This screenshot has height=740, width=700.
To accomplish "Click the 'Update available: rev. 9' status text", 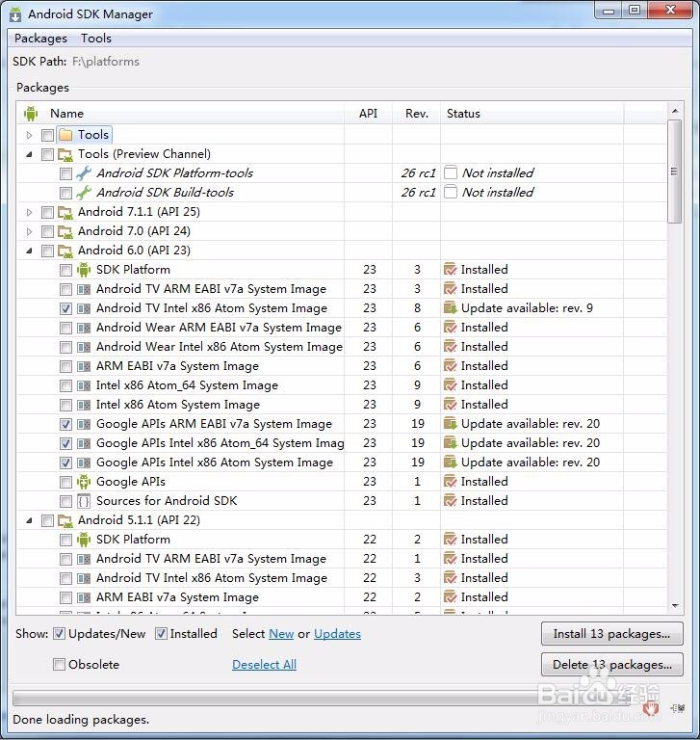I will [527, 308].
